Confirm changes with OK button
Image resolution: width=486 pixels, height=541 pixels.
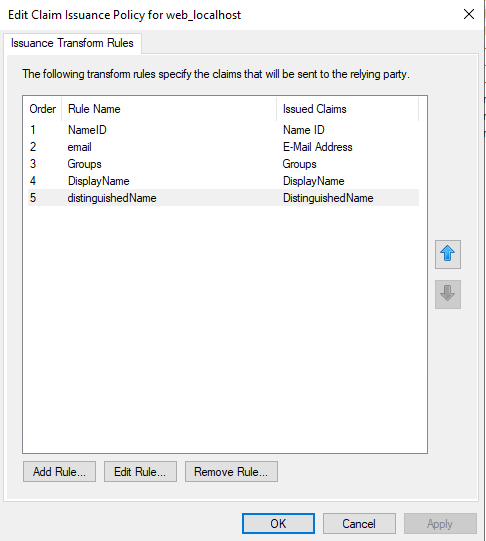pyautogui.click(x=278, y=523)
